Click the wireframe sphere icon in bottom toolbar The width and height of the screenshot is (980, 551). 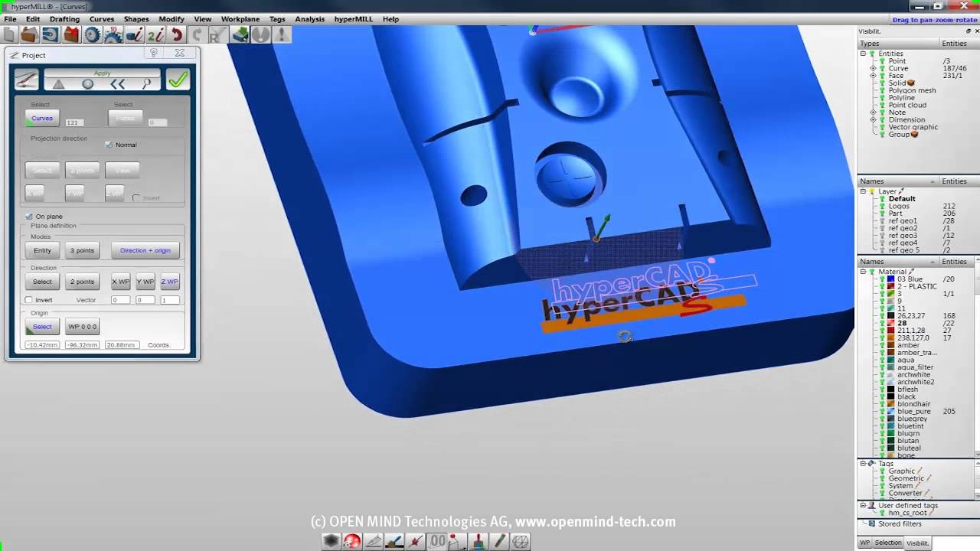point(521,541)
